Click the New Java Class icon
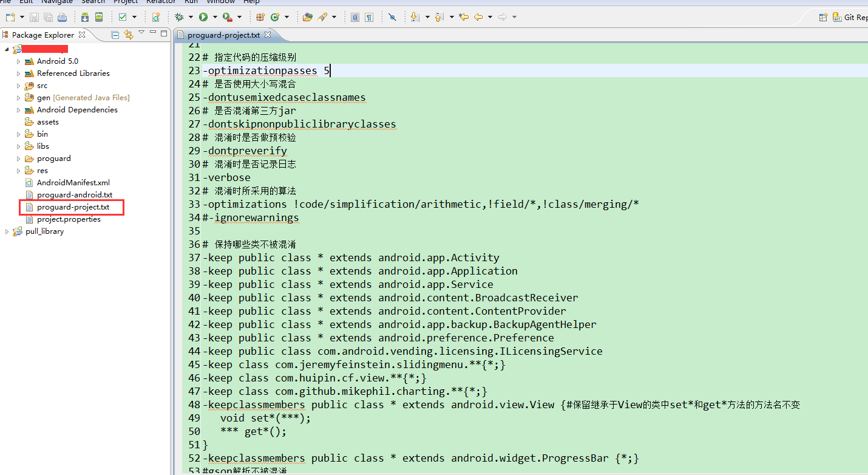This screenshot has height=475, width=868. click(275, 17)
